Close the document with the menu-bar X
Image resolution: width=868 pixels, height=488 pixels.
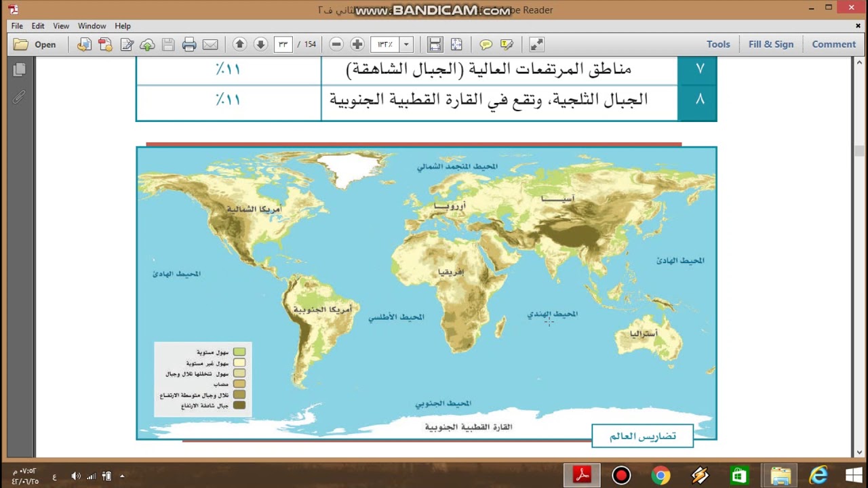858,26
